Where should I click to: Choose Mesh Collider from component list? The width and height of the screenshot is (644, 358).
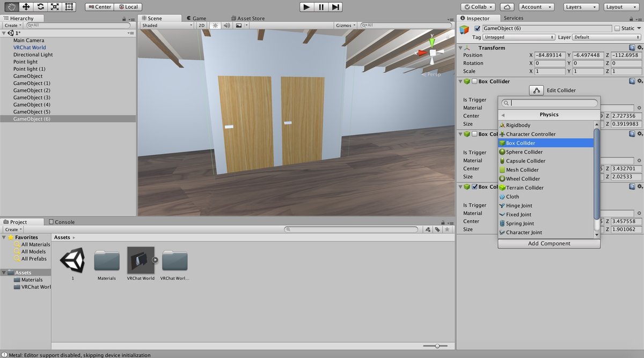546,170
